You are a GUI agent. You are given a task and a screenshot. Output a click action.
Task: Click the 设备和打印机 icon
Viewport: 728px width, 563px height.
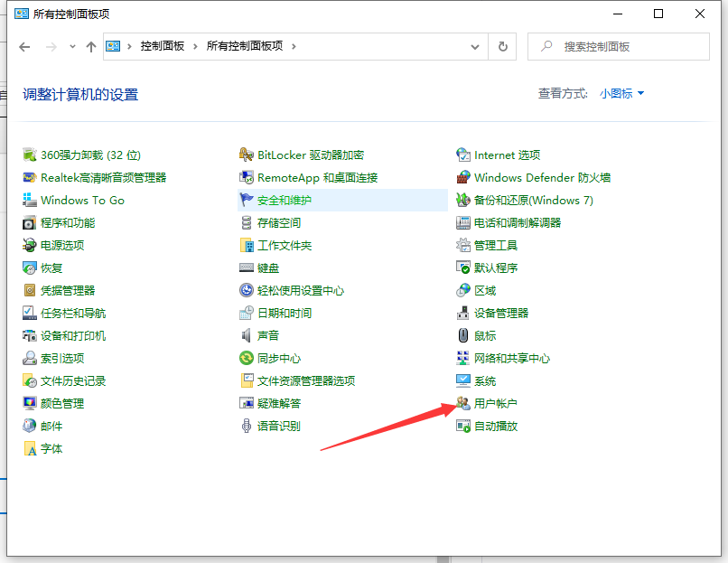point(30,335)
